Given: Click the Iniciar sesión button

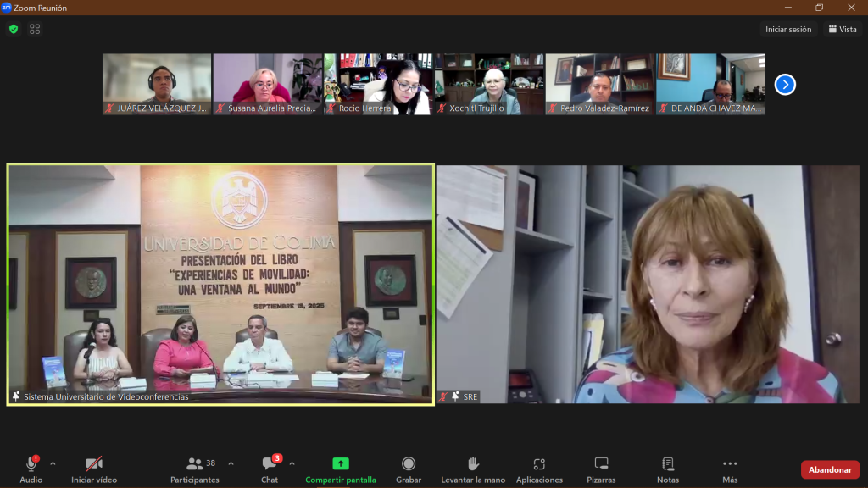Looking at the screenshot, I should tap(788, 29).
